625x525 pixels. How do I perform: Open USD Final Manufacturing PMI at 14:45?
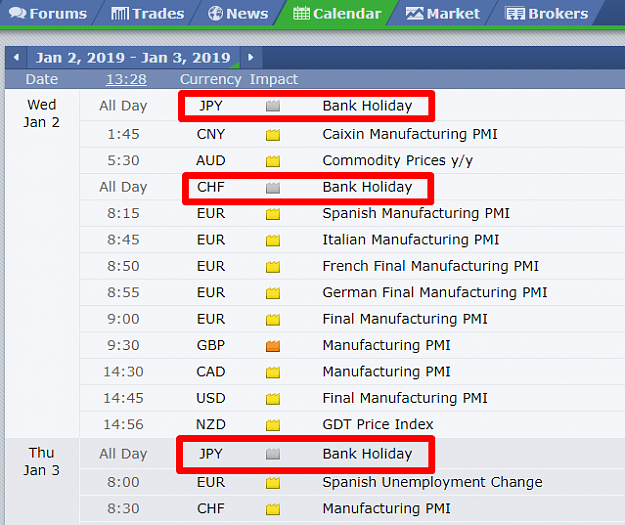405,398
